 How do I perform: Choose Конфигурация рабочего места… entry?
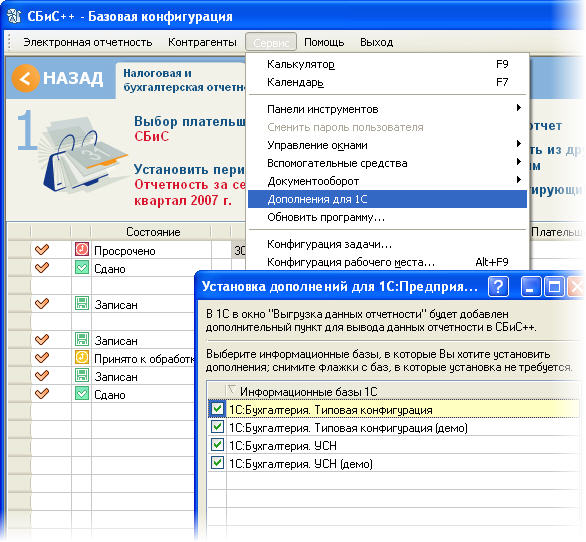[x=388, y=262]
